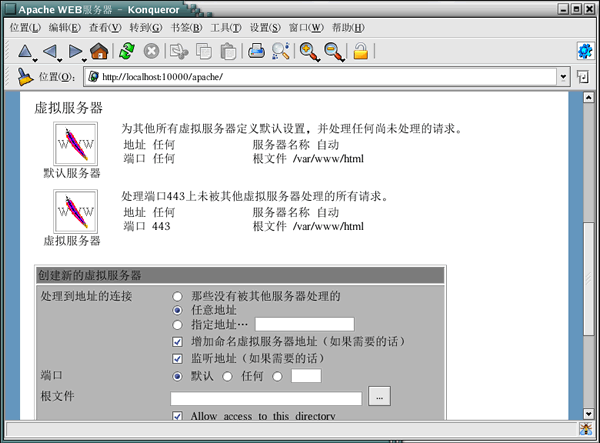Click the ... browse button for 根文件
This screenshot has width=600, height=443.
point(379,396)
